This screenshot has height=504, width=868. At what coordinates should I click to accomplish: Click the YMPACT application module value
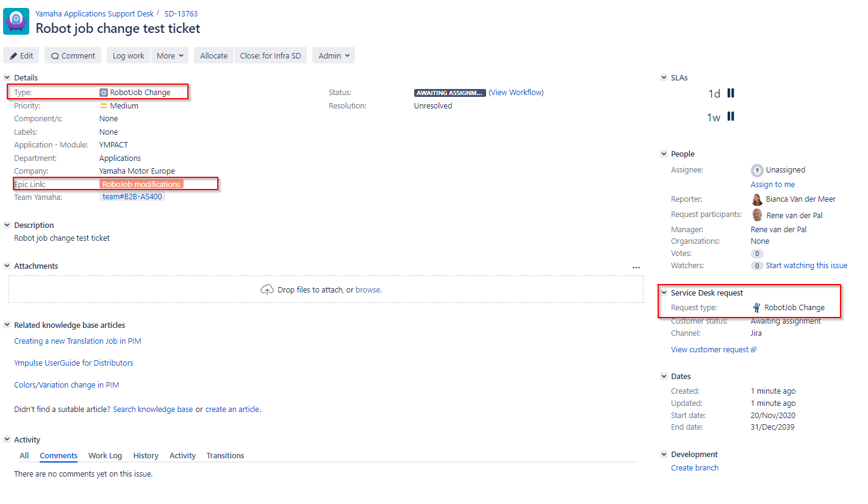pos(115,145)
